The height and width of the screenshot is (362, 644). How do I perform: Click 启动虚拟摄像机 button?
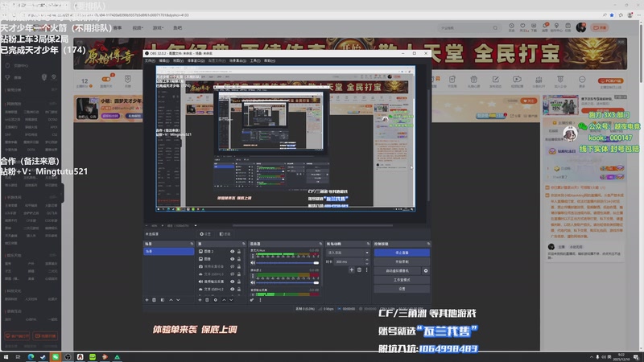[x=397, y=271]
